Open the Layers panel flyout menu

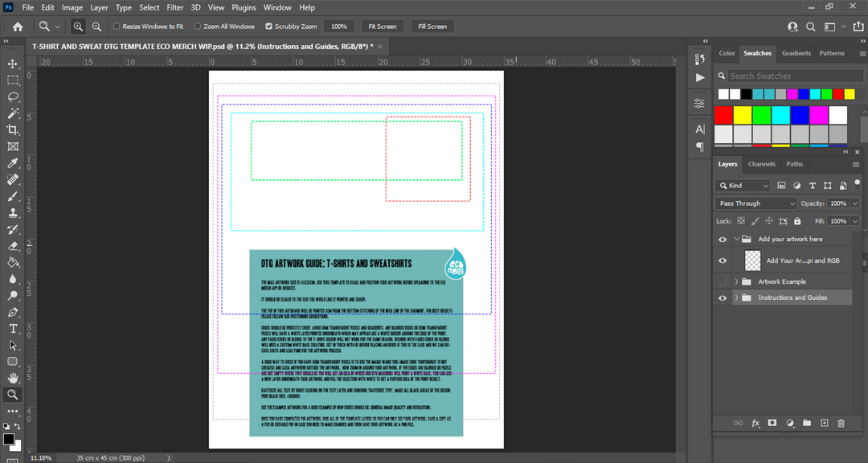point(856,165)
